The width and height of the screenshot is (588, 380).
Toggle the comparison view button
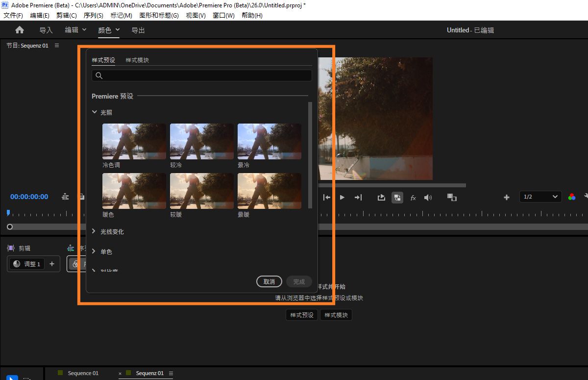397,197
